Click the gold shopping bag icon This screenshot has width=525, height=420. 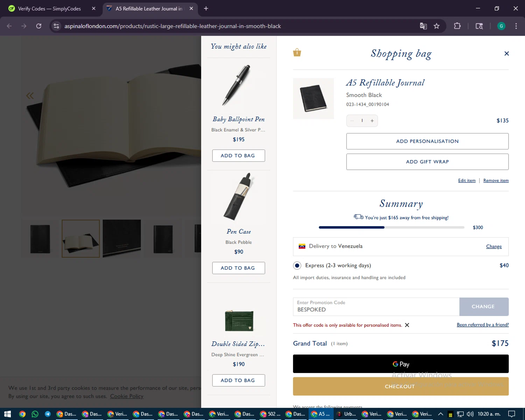coord(297,52)
